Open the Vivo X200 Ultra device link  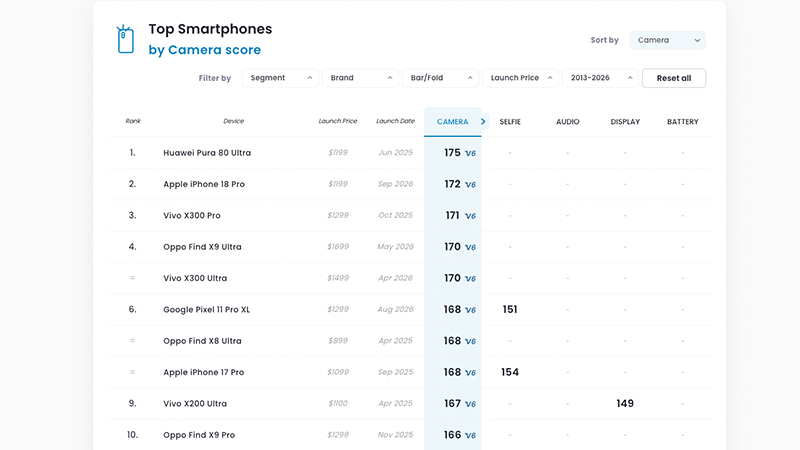point(195,404)
